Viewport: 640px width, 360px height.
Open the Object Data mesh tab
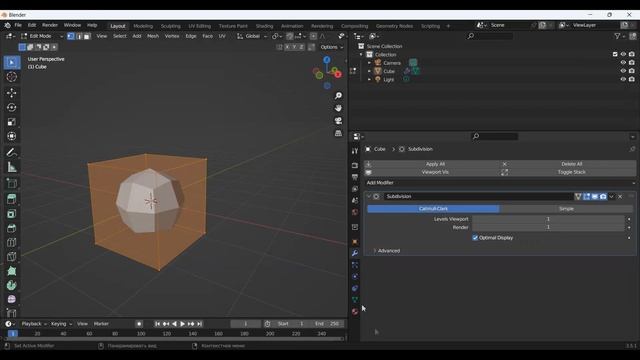(355, 300)
